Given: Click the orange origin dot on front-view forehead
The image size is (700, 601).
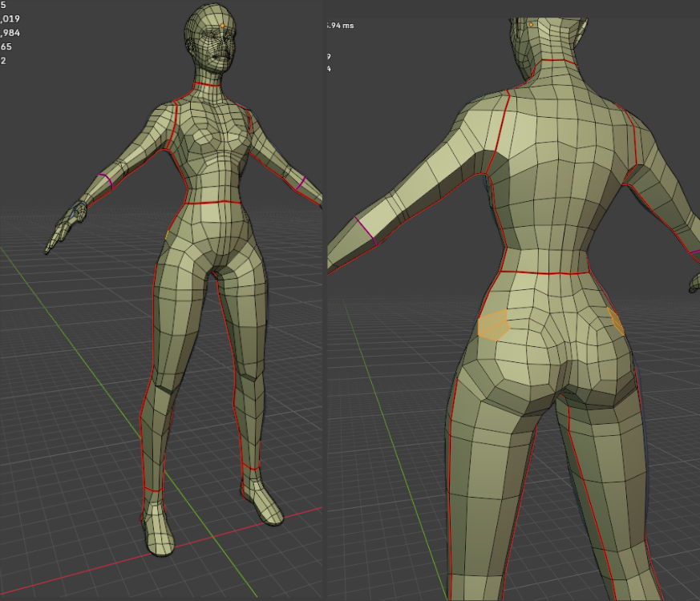Looking at the screenshot, I should tap(223, 26).
